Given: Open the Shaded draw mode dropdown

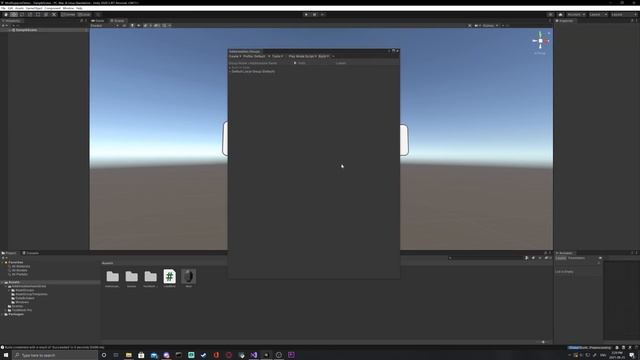Looking at the screenshot, I should pyautogui.click(x=105, y=26).
